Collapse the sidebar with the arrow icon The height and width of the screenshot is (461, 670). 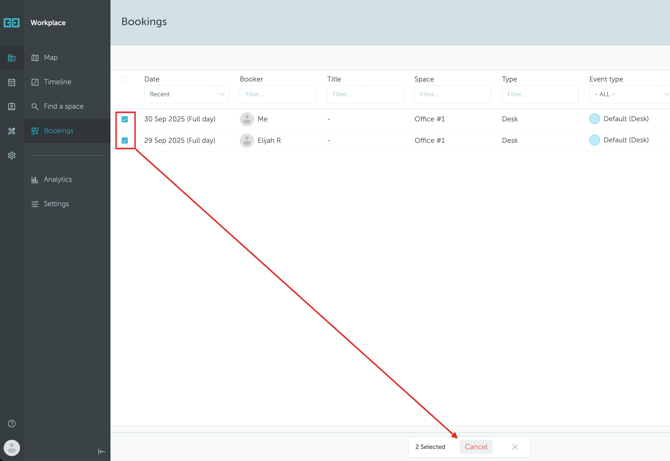pyautogui.click(x=101, y=452)
